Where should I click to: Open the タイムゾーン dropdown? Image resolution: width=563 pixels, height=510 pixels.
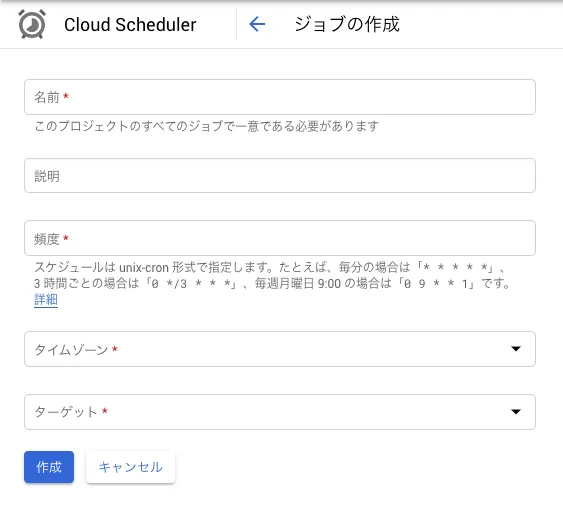(280, 349)
